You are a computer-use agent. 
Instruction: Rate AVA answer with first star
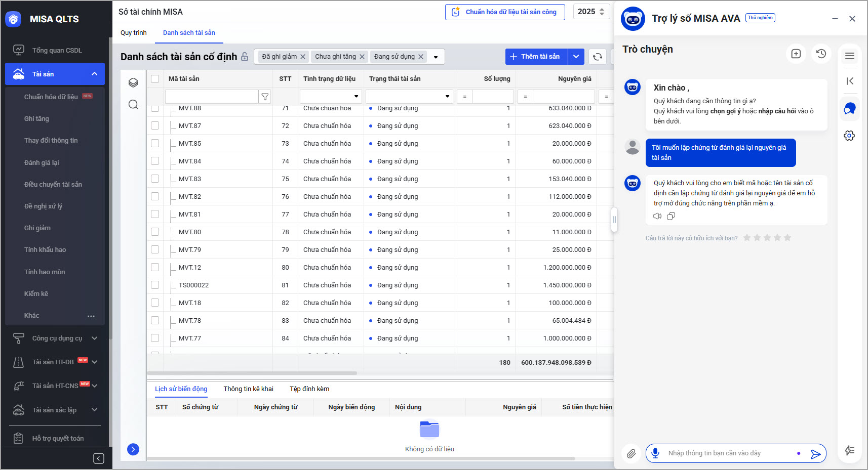click(747, 238)
